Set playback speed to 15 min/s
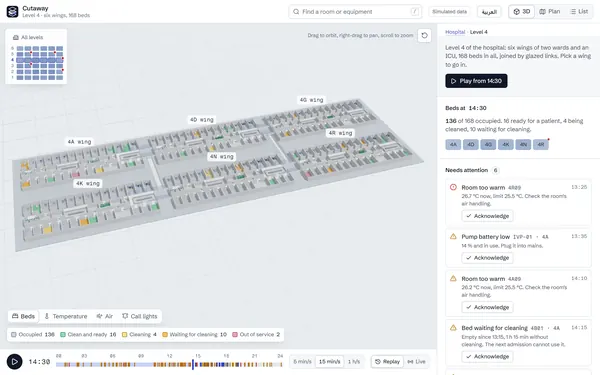 [329, 362]
